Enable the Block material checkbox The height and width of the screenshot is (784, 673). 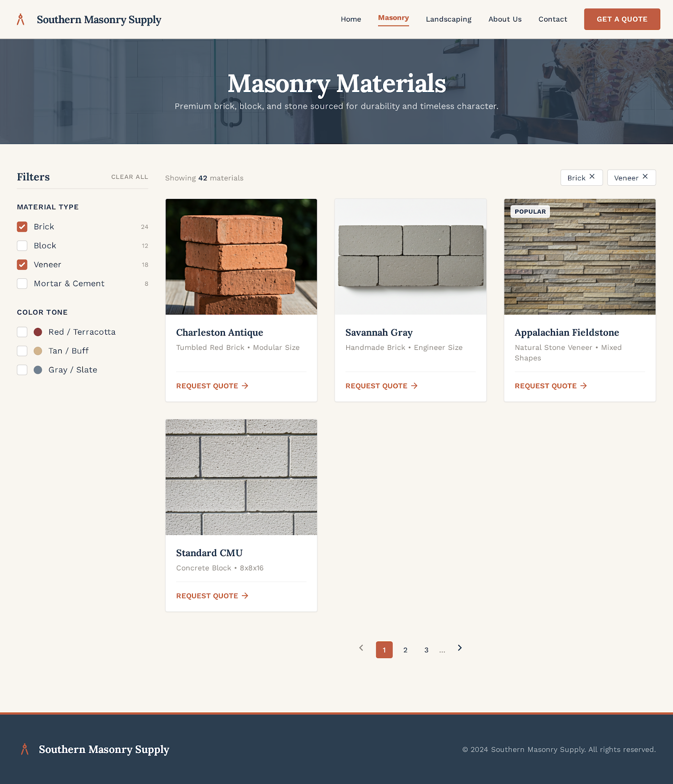(22, 246)
